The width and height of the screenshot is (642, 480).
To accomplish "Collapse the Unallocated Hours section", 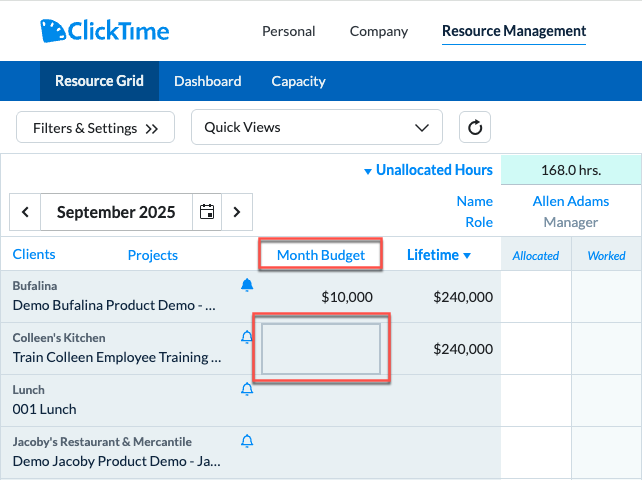I will tap(428, 170).
